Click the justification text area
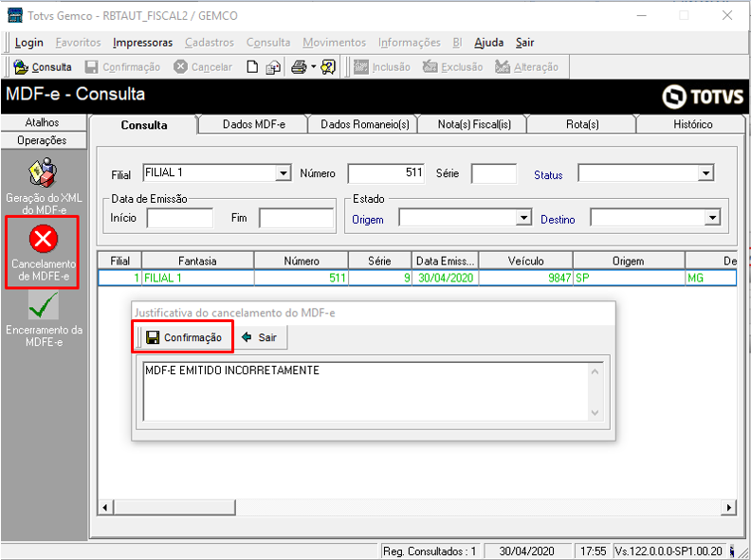 [x=366, y=391]
